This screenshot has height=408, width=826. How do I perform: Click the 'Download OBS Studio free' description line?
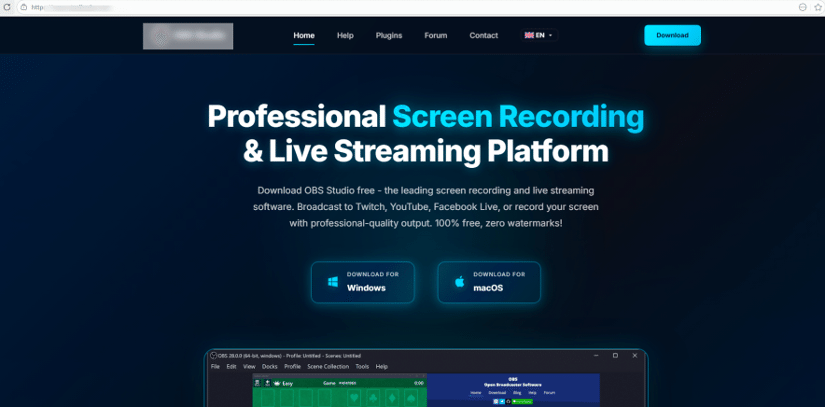pyautogui.click(x=426, y=190)
